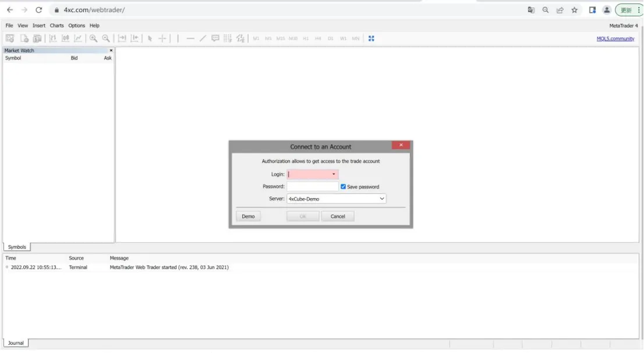Select the crosshair tool
This screenshot has width=644, height=353.
pos(162,38)
